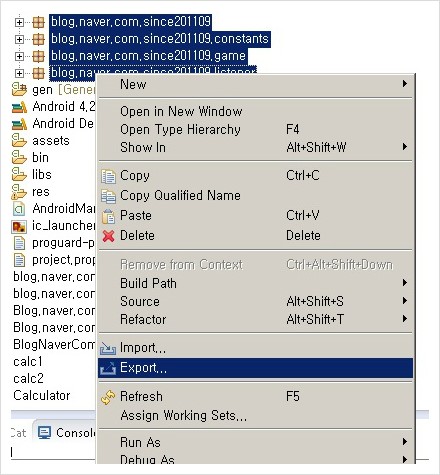This screenshot has width=440, height=475.
Task: Select the bin folder
Action: pyautogui.click(x=31, y=157)
